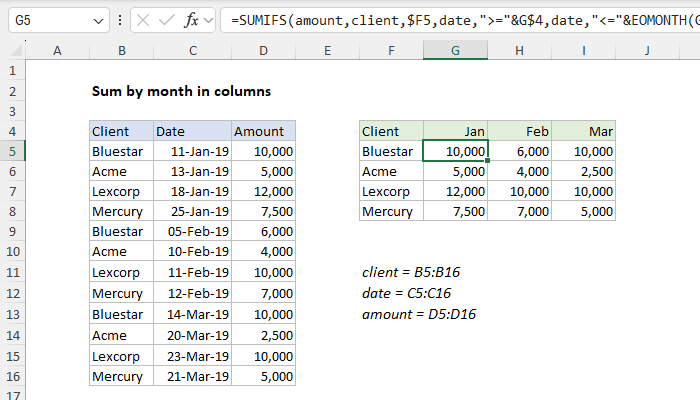Click the fill handle of cell G5

click(488, 161)
